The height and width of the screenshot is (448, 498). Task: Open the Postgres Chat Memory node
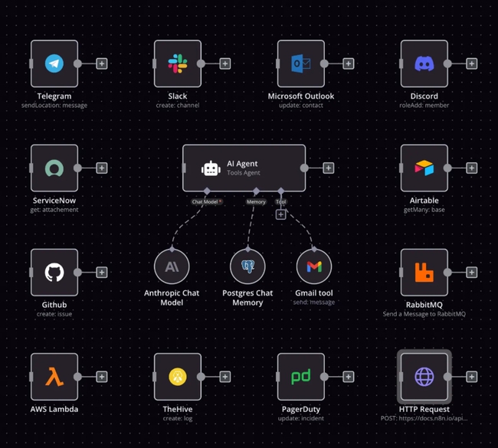tap(247, 267)
